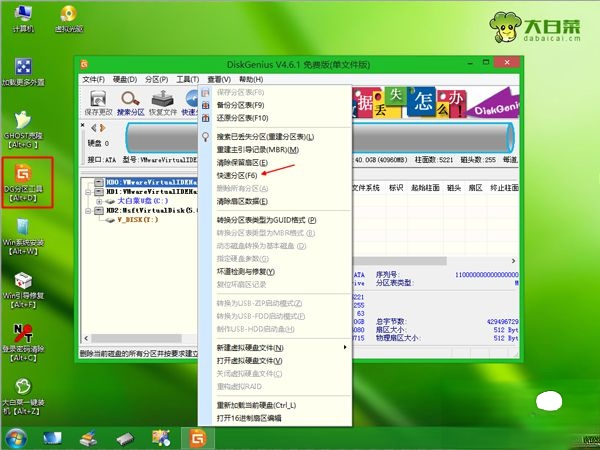Open the 计算机 desktop icon

click(x=23, y=18)
